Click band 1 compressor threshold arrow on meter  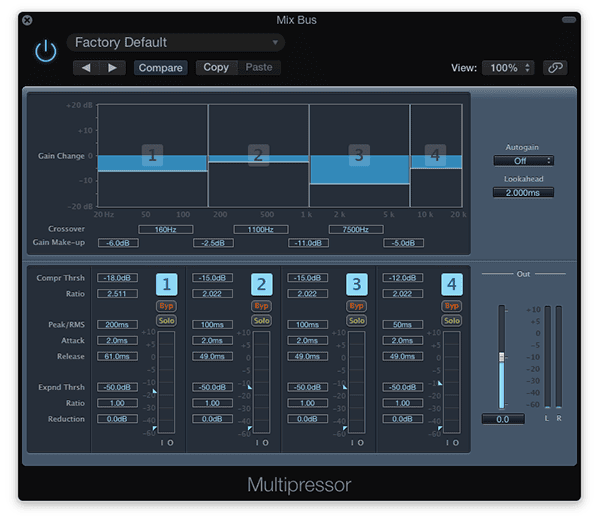tap(155, 391)
